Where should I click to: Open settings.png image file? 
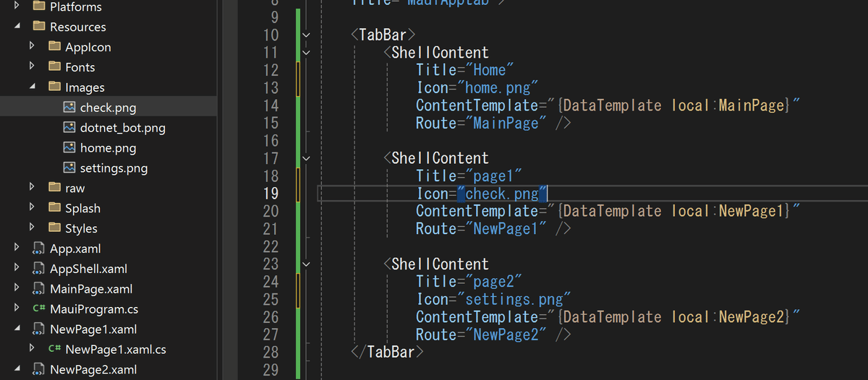point(114,168)
